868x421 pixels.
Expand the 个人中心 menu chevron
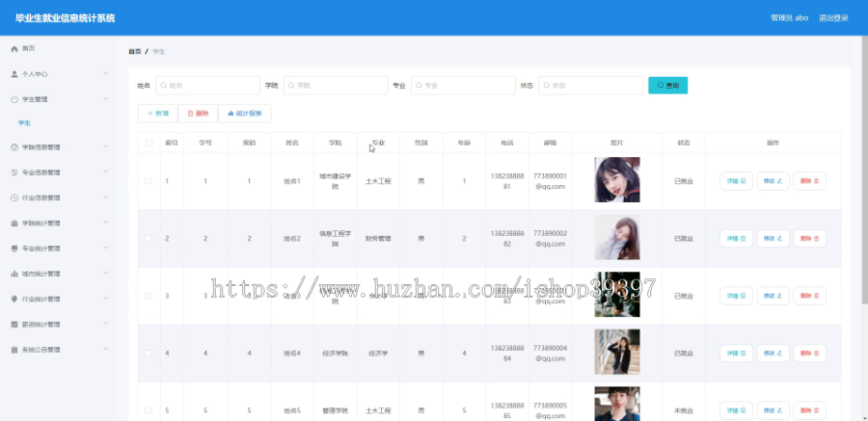(x=106, y=73)
